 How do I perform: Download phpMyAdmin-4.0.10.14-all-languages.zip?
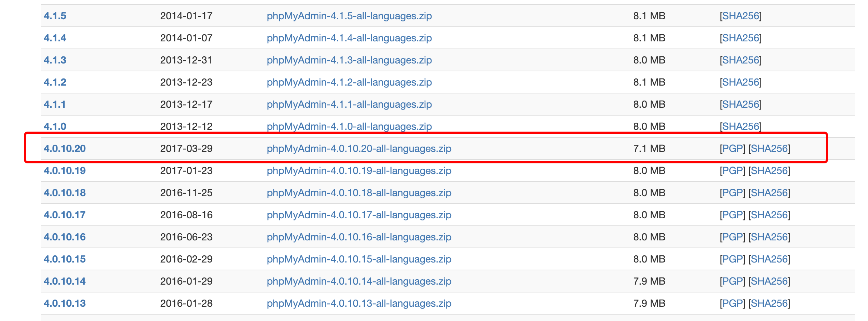click(x=359, y=281)
